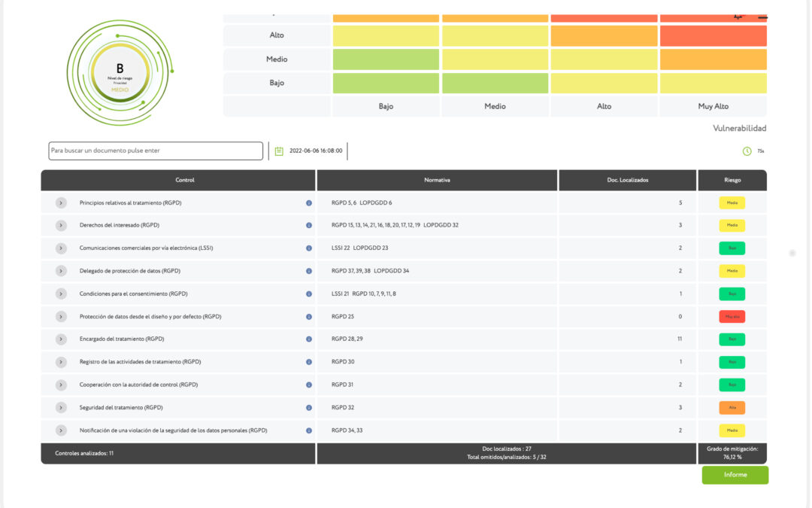
Task: Click the document search input field
Action: pos(156,151)
